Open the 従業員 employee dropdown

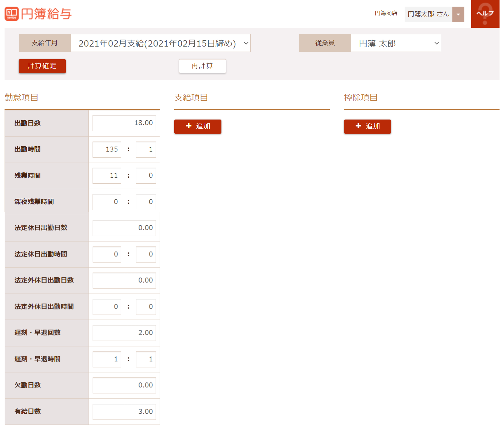pos(396,43)
